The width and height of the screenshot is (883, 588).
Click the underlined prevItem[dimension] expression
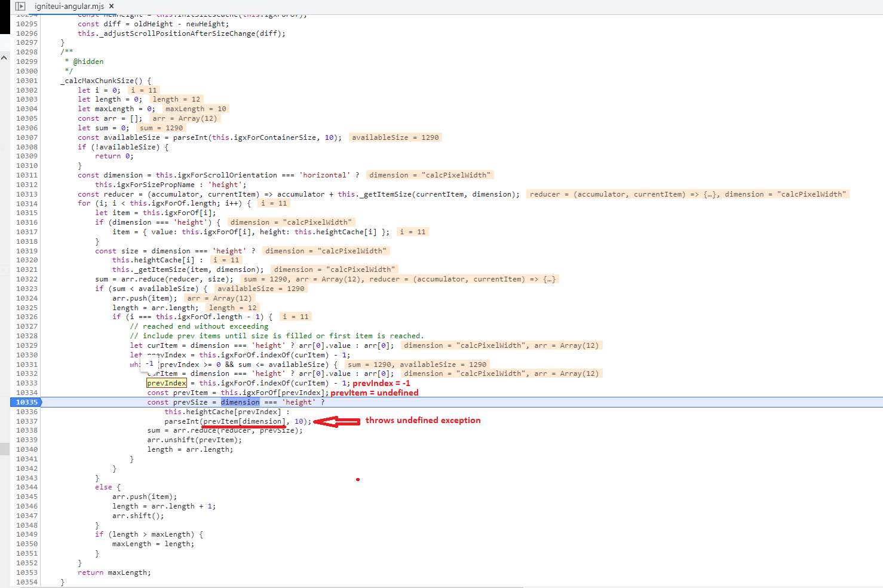[243, 421]
